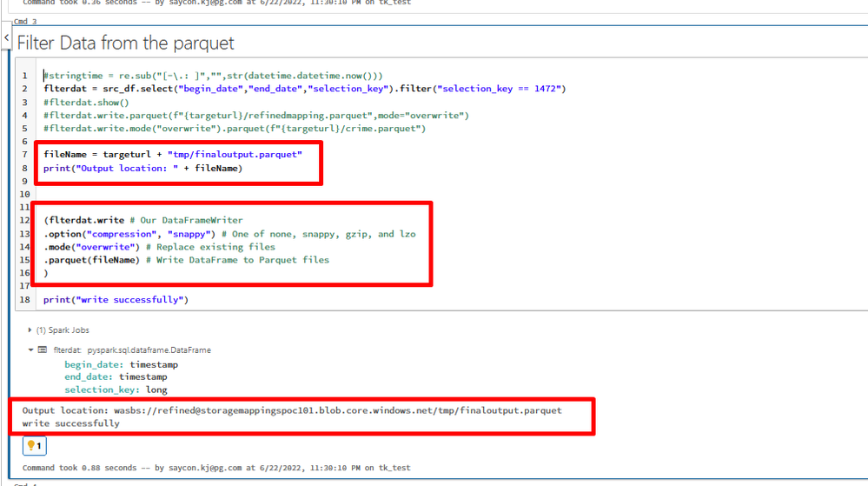Click the print write successfully code line
The width and height of the screenshot is (868, 486).
click(116, 300)
